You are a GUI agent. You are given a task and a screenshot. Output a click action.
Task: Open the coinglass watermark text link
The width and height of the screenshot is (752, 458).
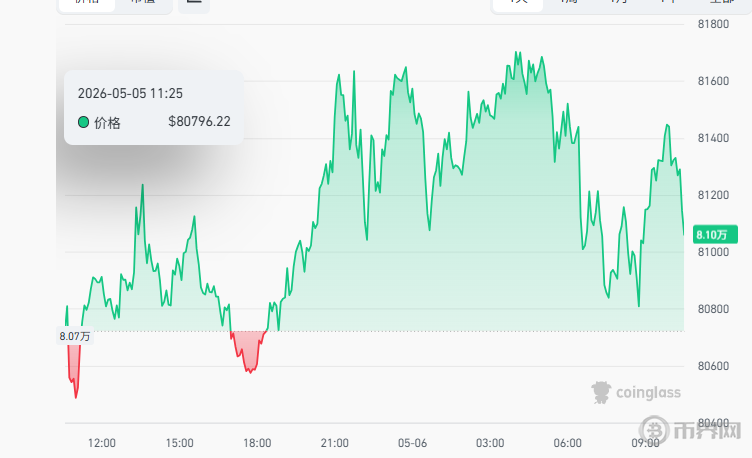tap(648, 393)
